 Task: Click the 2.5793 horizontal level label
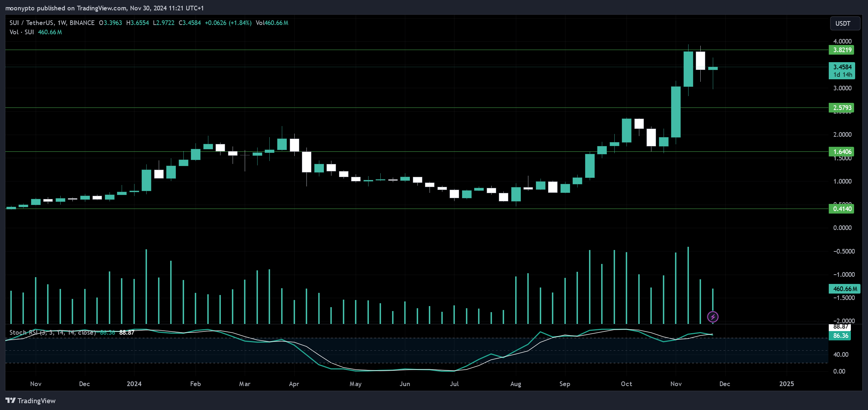(x=841, y=107)
